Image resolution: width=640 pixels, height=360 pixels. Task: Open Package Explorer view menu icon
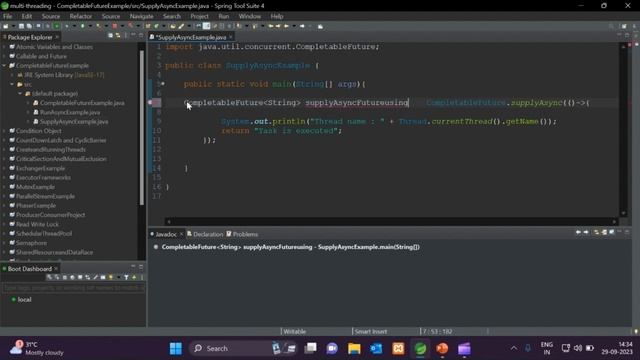[126, 36]
